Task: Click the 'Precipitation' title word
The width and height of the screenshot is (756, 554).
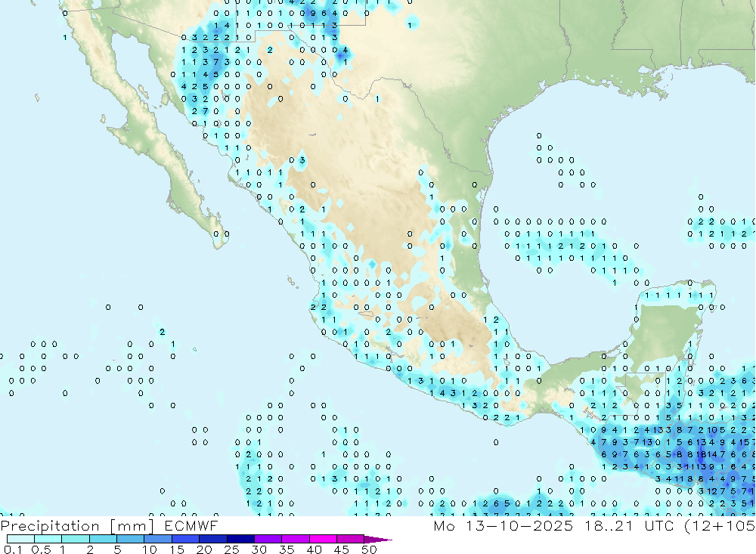Action: coord(50,526)
